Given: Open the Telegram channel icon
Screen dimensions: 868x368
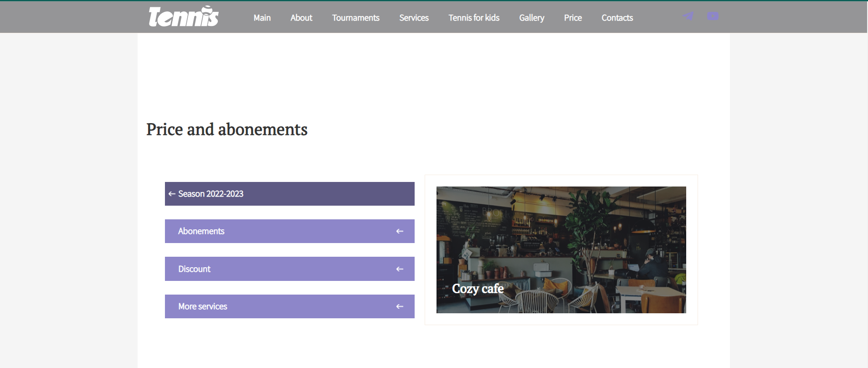Looking at the screenshot, I should coord(688,16).
